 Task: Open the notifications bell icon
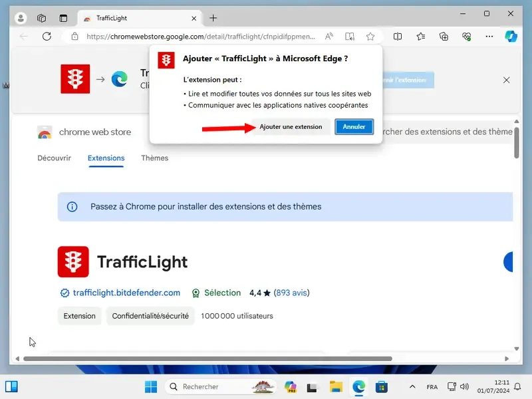pos(517,387)
